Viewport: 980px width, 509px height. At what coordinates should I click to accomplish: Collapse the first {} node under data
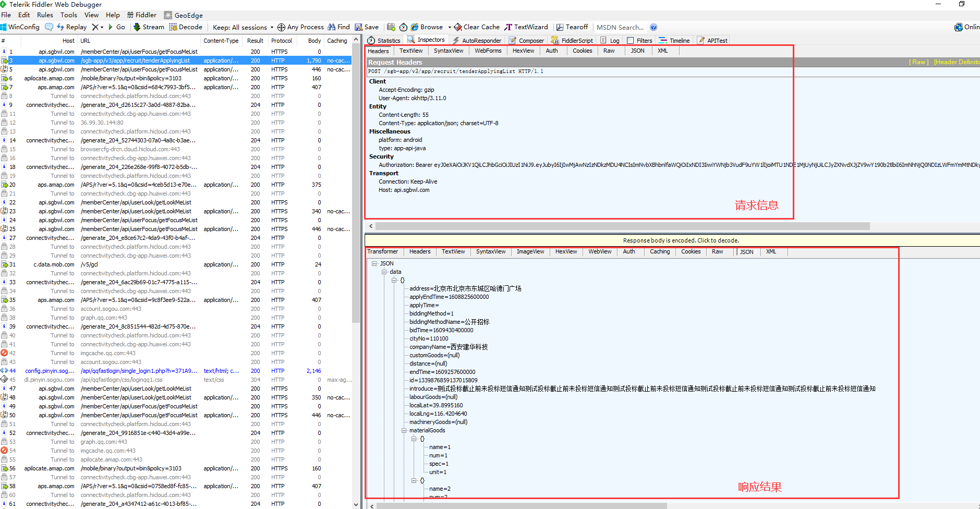(394, 280)
